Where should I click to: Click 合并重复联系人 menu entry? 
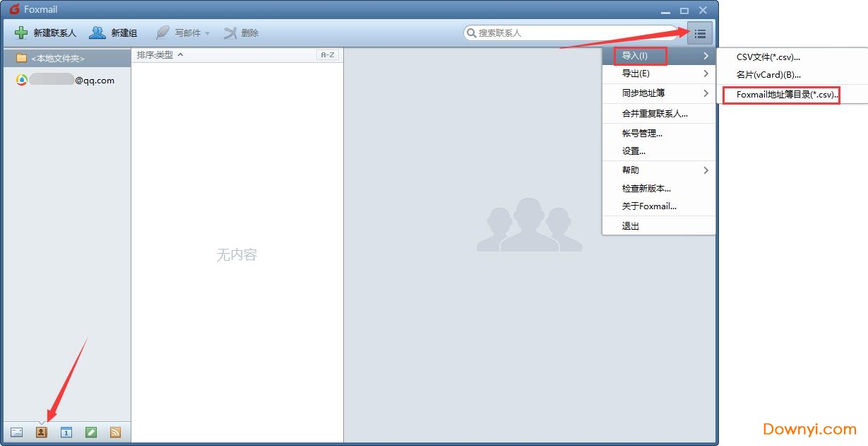click(x=655, y=113)
